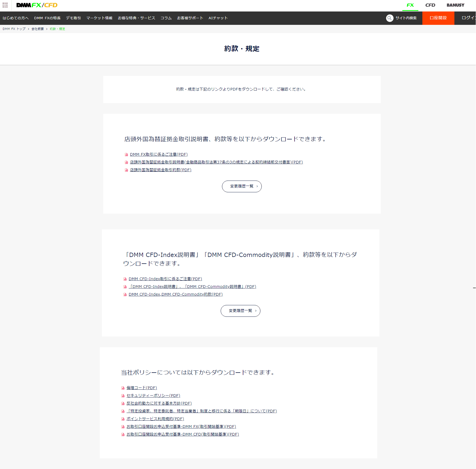The height and width of the screenshot is (469, 476).
Task: Click PDF icon beside ポイントサービス利用規約
Action: 123,419
